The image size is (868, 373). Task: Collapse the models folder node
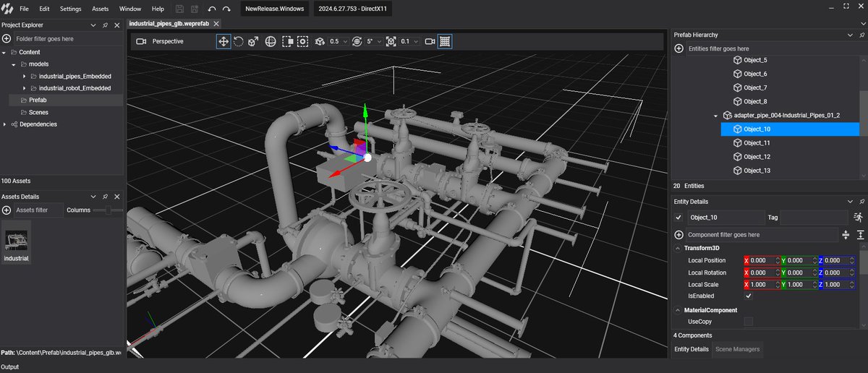point(14,64)
